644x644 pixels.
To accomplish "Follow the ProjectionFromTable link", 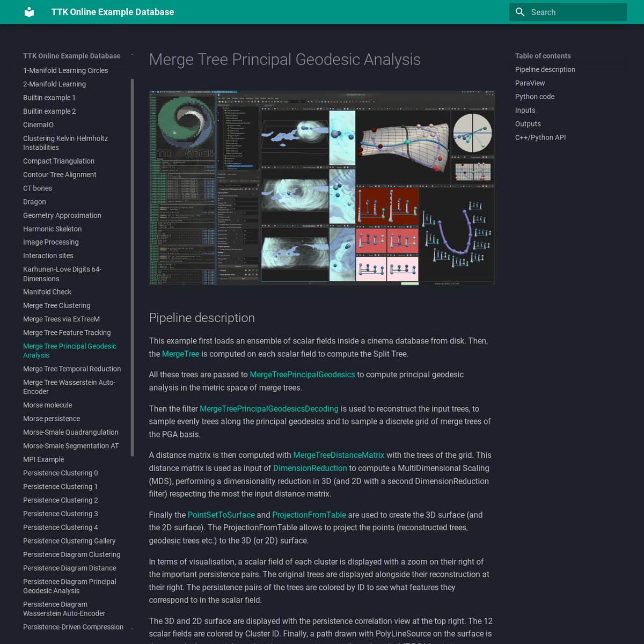I will click(309, 515).
